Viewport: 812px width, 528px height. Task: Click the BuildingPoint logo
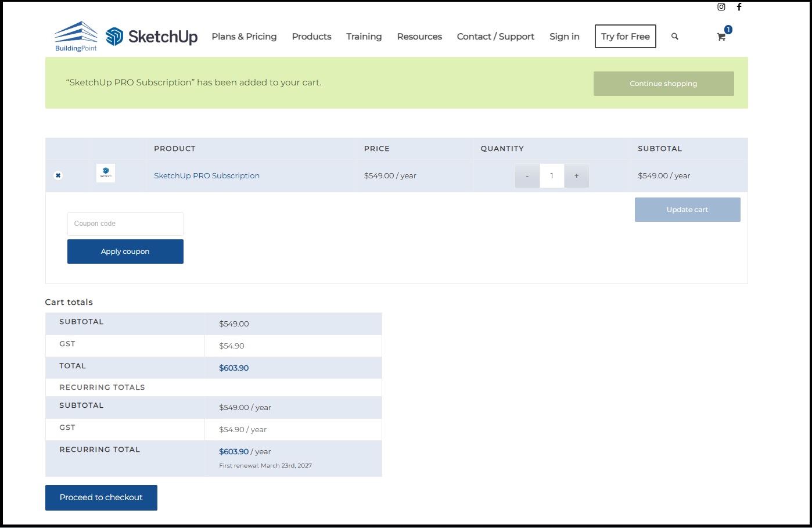76,37
